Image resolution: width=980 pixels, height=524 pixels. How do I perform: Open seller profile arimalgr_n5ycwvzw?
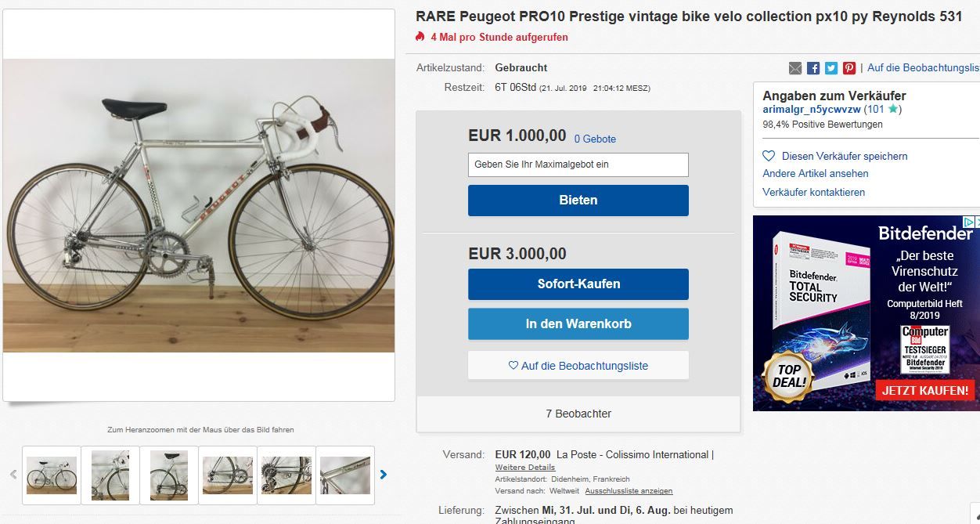click(812, 110)
